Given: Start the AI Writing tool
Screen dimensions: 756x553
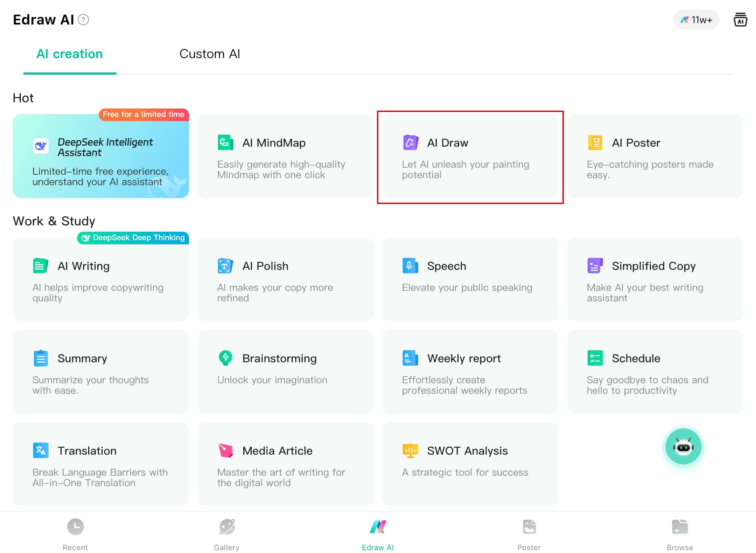Looking at the screenshot, I should [101, 279].
